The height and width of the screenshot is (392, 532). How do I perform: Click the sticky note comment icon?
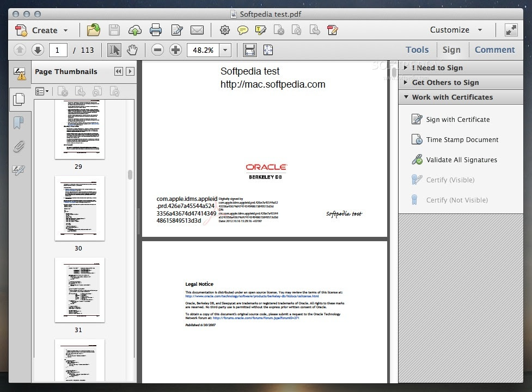pos(242,30)
